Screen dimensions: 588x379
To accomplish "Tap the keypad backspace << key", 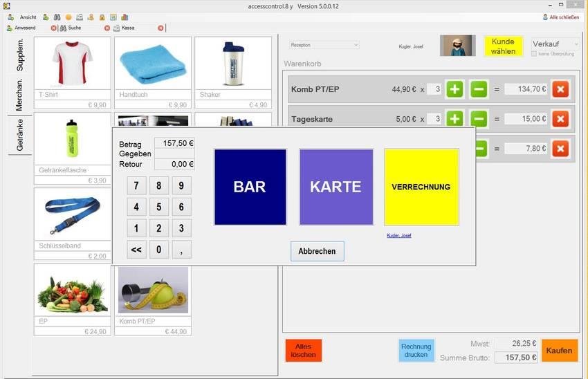I will pyautogui.click(x=136, y=250).
